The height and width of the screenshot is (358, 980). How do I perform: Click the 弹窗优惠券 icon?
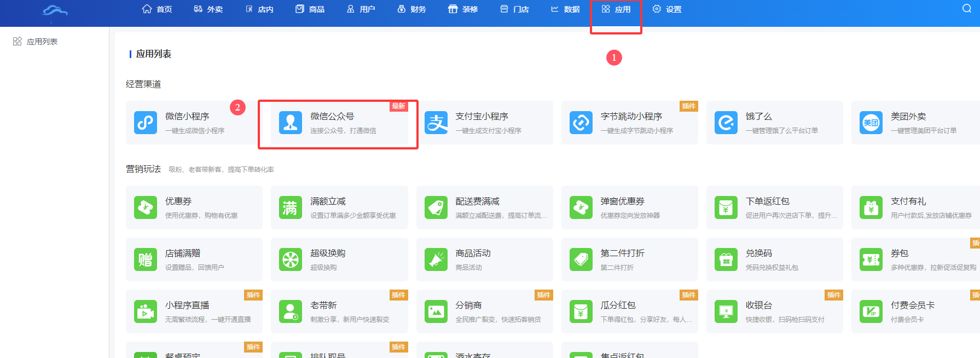click(x=581, y=207)
